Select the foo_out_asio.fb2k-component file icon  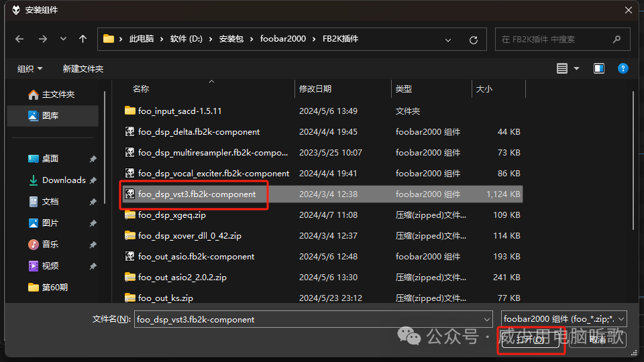tap(130, 257)
